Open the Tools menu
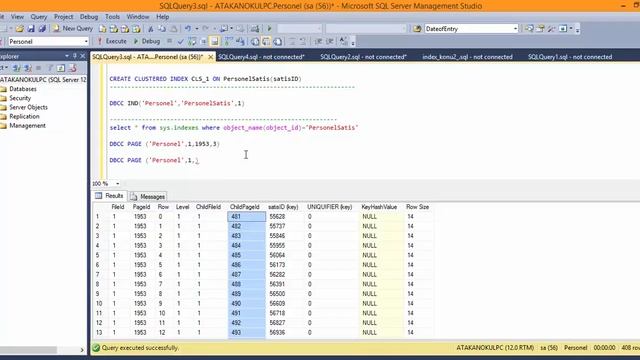This screenshot has height=360, width=640. 112,17
